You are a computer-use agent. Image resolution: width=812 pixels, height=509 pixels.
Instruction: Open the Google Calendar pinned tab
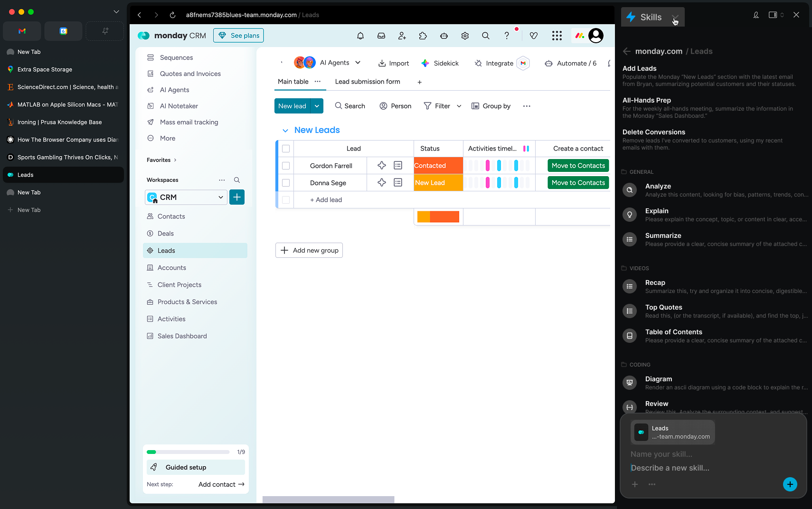click(63, 31)
